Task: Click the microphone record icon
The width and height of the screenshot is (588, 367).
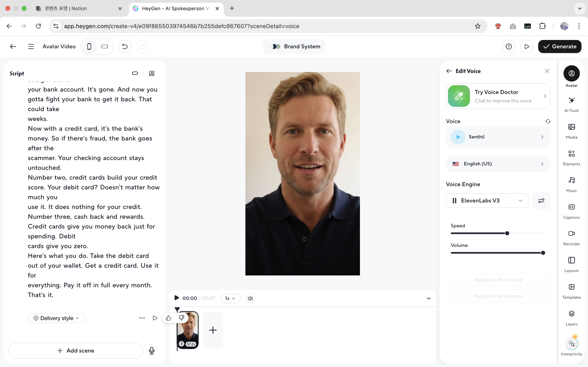Action: point(152,350)
